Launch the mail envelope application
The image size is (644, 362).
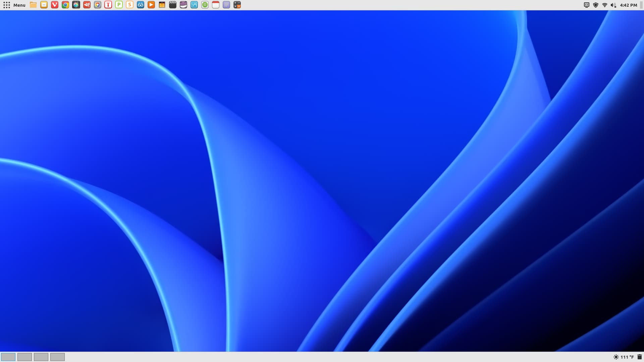click(44, 5)
